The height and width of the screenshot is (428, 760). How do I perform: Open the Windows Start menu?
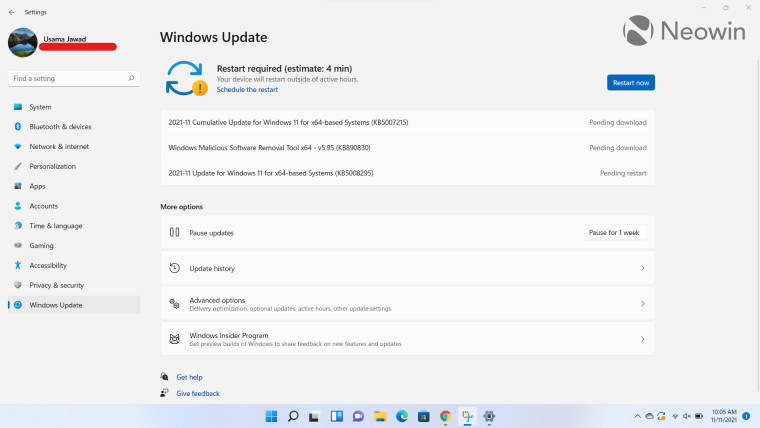point(271,416)
